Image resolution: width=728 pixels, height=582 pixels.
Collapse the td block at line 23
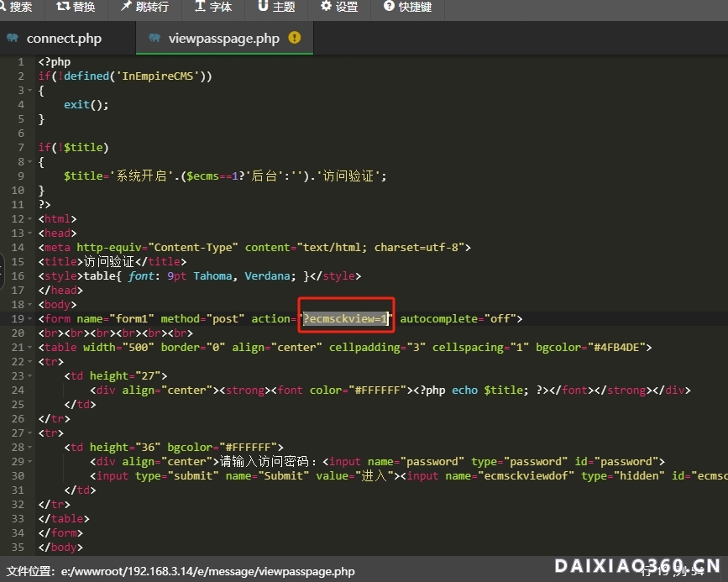29,375
